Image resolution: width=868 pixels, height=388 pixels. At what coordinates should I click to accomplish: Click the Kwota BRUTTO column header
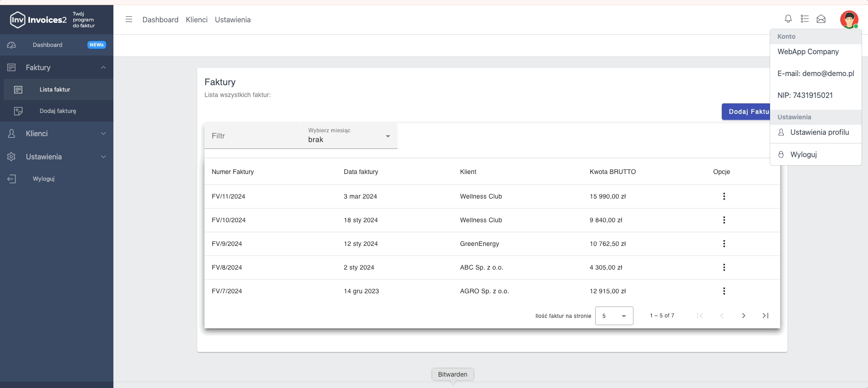(x=613, y=172)
